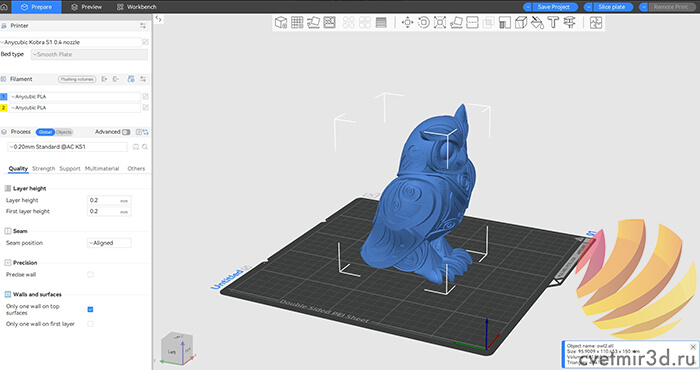The height and width of the screenshot is (370, 700).
Task: Click the Add plate grid icon
Action: (x=297, y=22)
